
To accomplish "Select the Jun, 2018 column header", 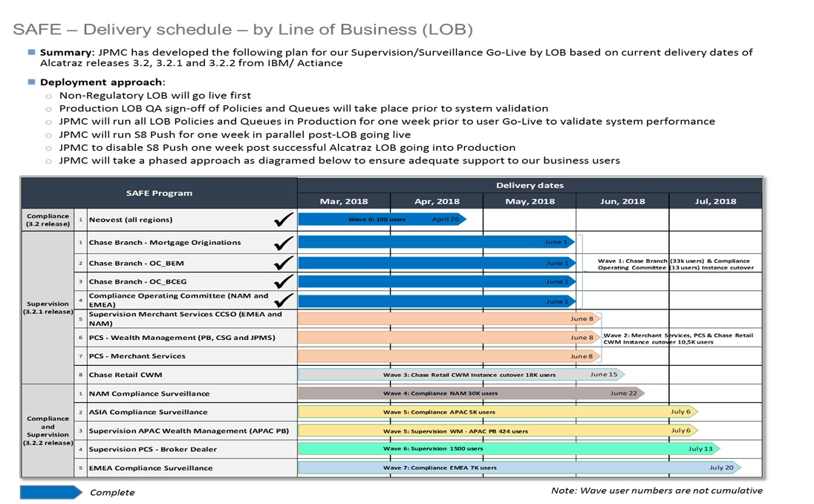I will (x=622, y=201).
